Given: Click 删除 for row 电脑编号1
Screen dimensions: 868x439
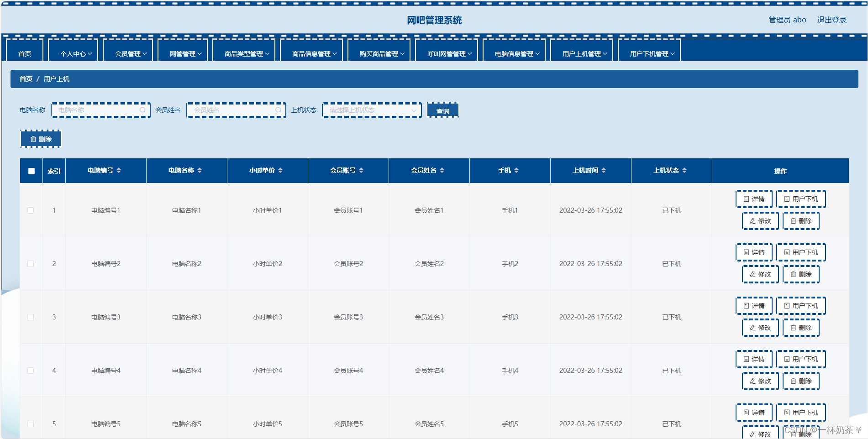Looking at the screenshot, I should pyautogui.click(x=801, y=221).
